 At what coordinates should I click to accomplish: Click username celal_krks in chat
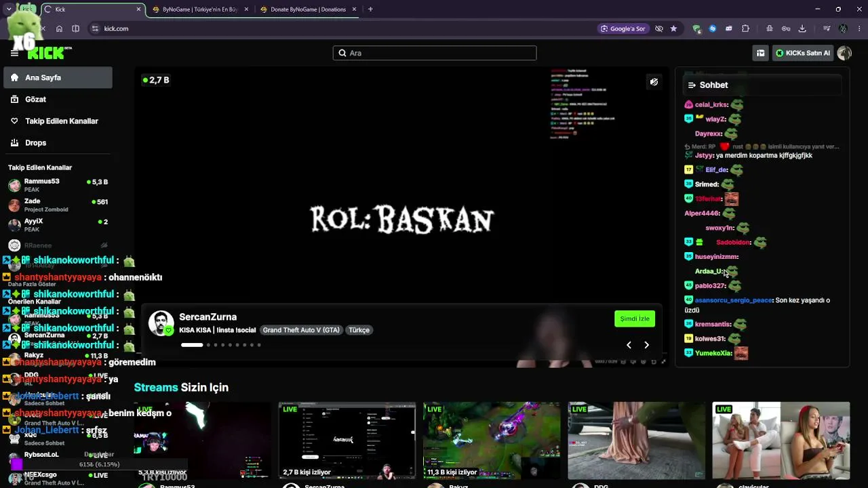(x=711, y=105)
